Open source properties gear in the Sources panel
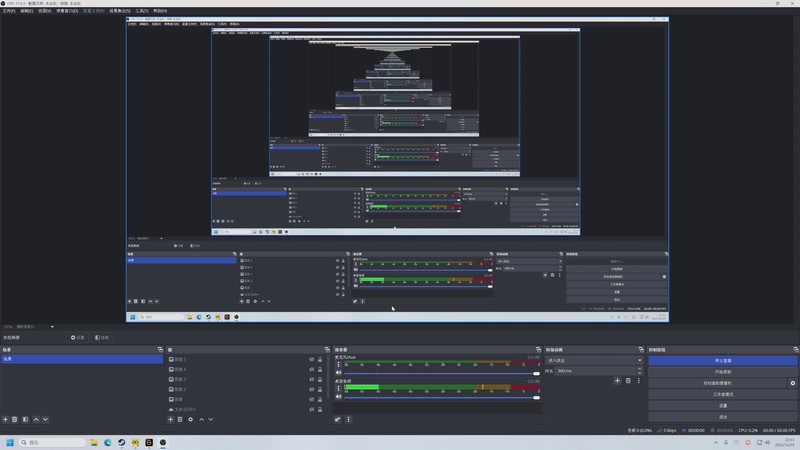Image resolution: width=800 pixels, height=450 pixels. [x=191, y=419]
